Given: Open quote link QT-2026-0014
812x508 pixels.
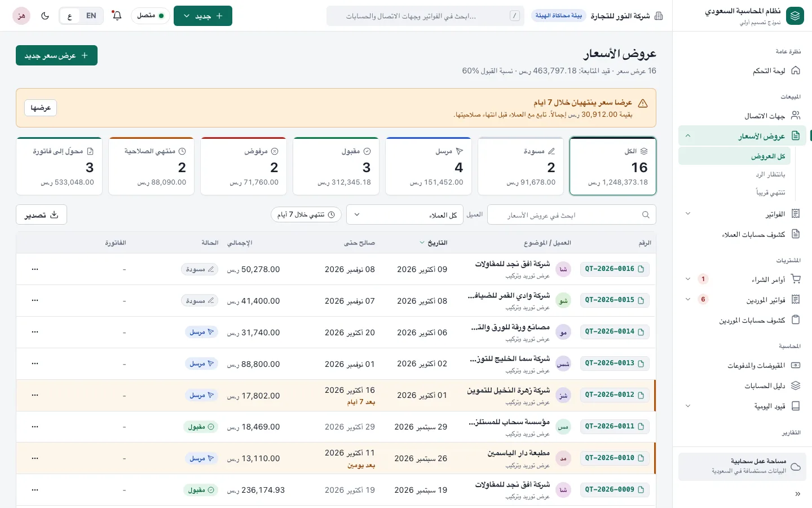Looking at the screenshot, I should click(615, 332).
